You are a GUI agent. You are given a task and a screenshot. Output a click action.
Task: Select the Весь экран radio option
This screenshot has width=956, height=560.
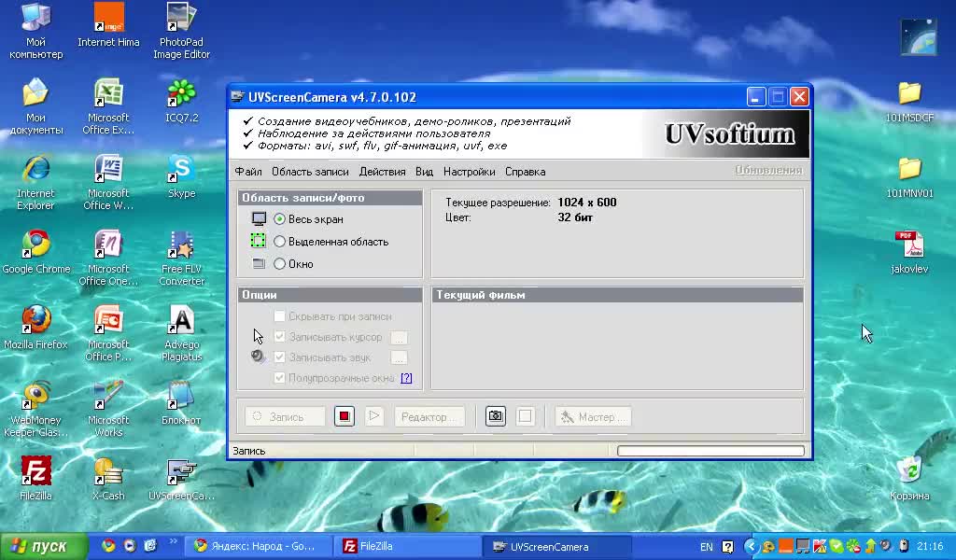(x=280, y=219)
